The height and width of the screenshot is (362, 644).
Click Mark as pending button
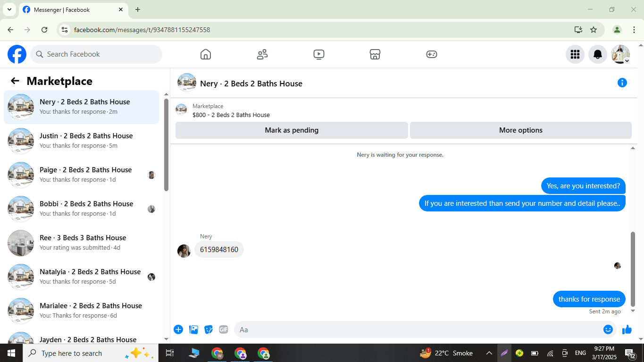(x=292, y=130)
